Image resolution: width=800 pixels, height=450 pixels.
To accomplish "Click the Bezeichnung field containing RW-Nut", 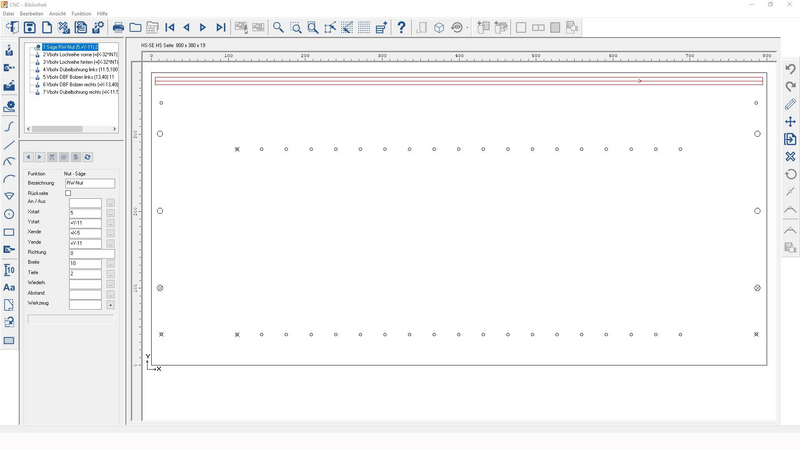I will [x=90, y=183].
